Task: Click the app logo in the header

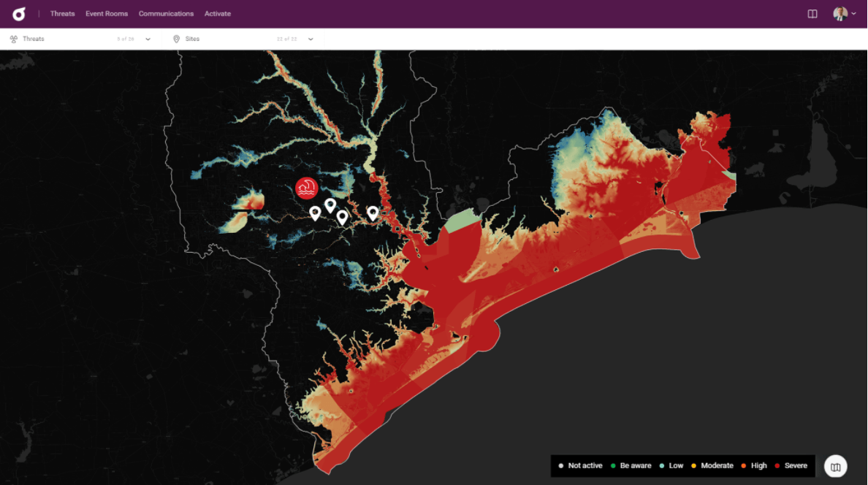Action: pyautogui.click(x=19, y=14)
